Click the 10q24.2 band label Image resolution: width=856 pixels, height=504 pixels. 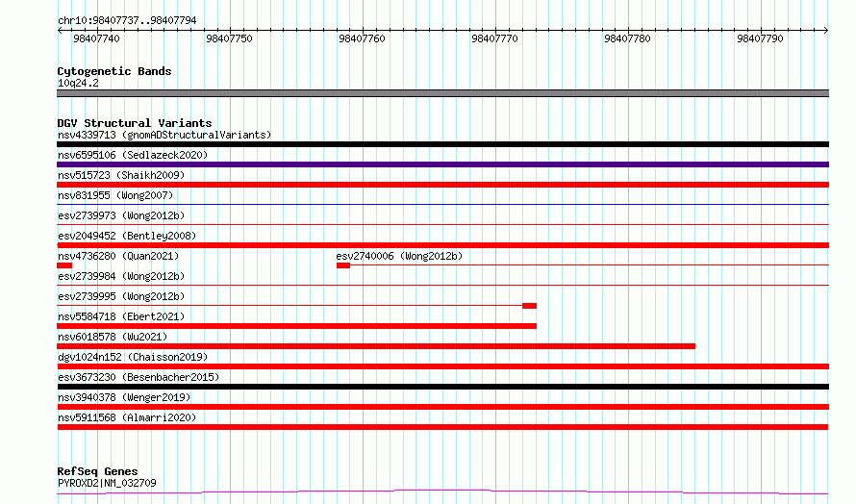(78, 83)
